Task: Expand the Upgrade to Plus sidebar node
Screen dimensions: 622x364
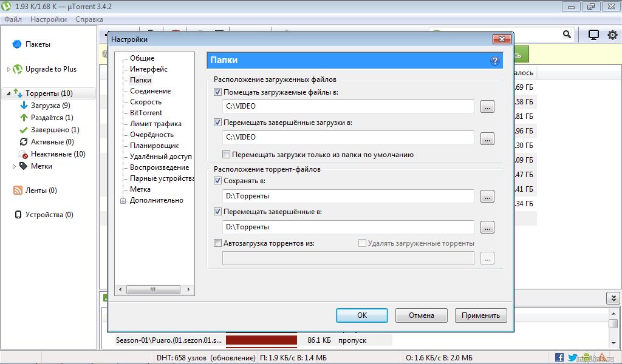Action: (9, 69)
